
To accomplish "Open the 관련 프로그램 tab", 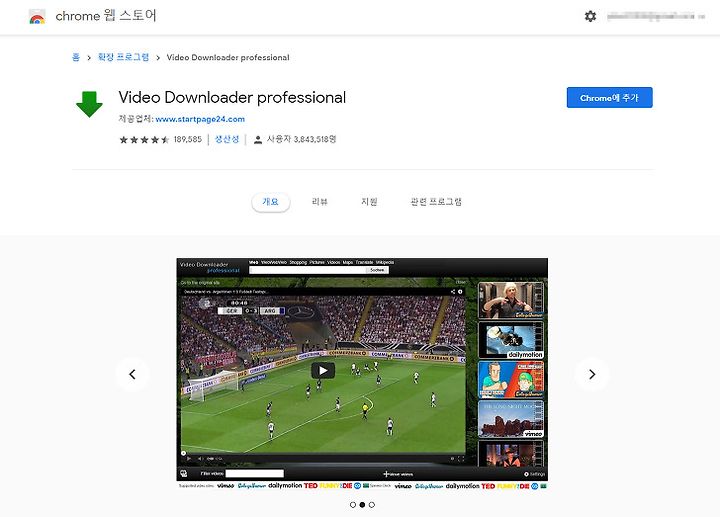I will click(436, 202).
